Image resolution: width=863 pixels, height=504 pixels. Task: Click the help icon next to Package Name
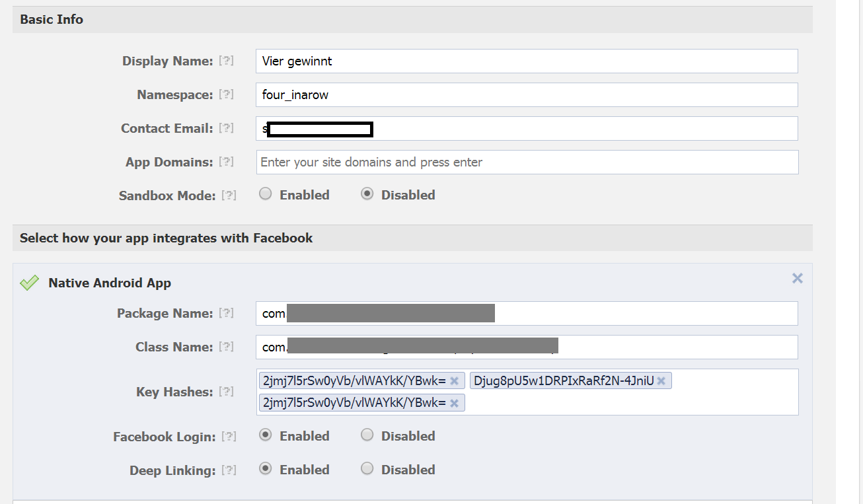click(226, 313)
